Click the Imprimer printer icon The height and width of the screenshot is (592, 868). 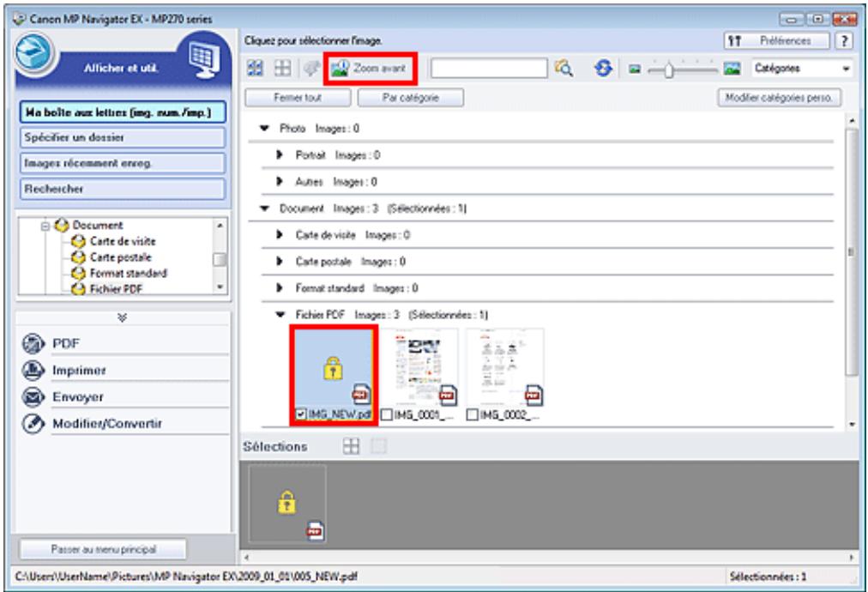click(x=33, y=370)
